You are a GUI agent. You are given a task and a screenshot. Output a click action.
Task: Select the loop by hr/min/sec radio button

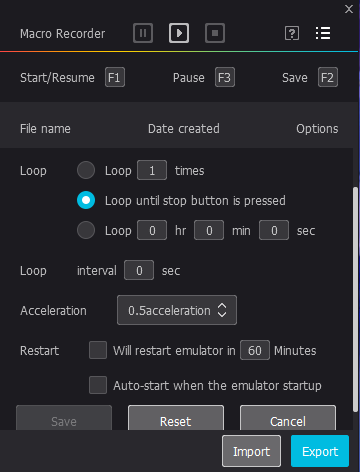[x=86, y=230]
